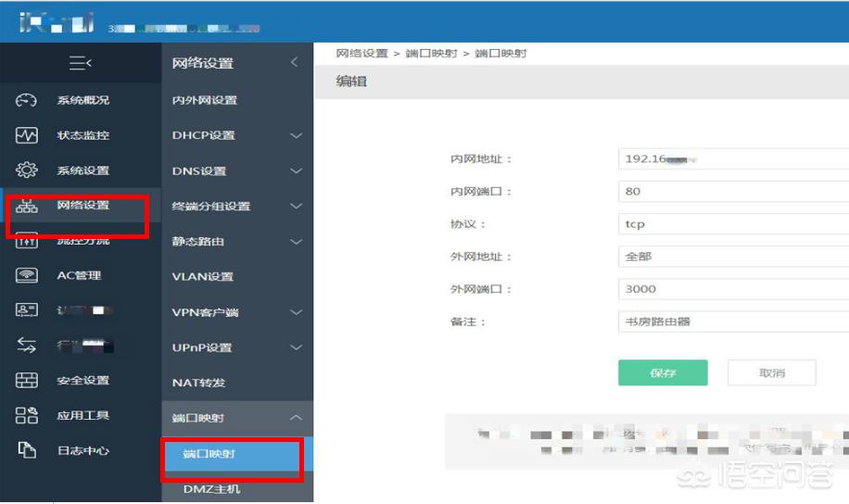Open NAT转发 submenu item
This screenshot has width=849, height=504.
pyautogui.click(x=198, y=383)
